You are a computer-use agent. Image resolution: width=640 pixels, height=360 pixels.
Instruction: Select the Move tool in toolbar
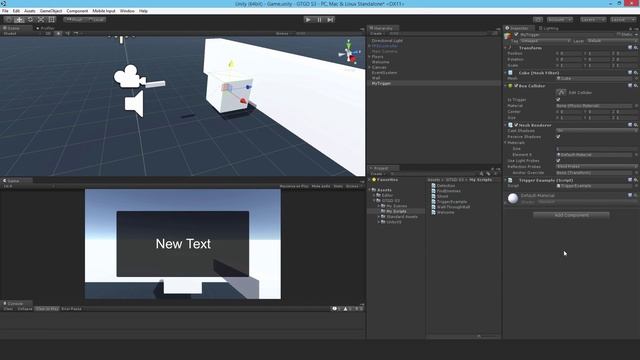pos(19,20)
